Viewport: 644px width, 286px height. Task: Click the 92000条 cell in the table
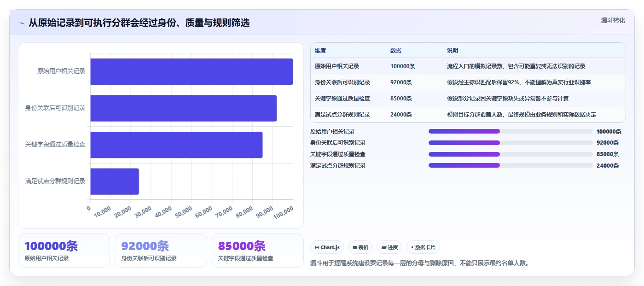click(x=401, y=82)
